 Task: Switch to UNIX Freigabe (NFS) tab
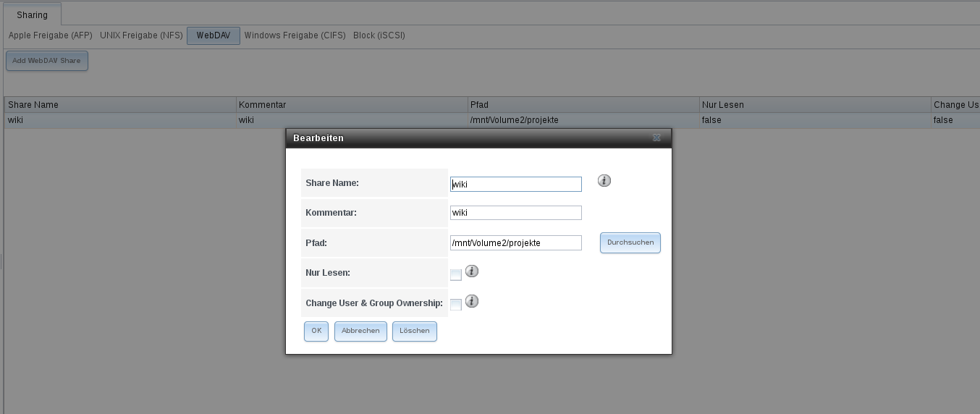pyautogui.click(x=141, y=35)
